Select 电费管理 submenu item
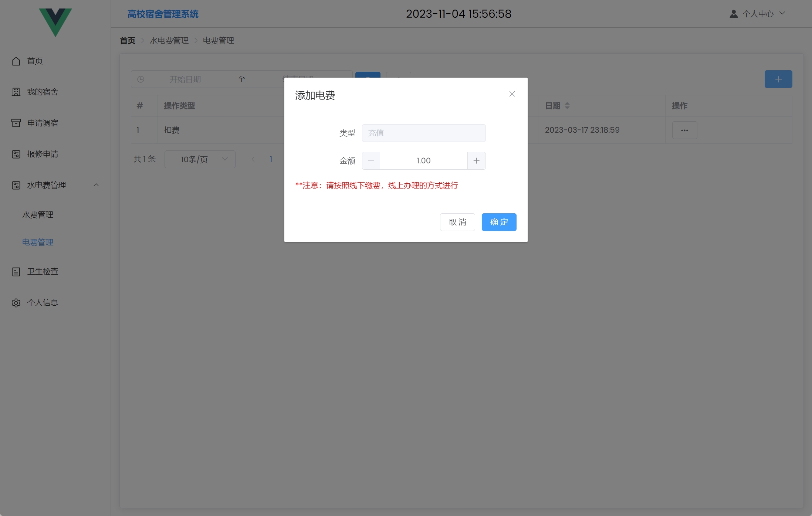The height and width of the screenshot is (516, 812). pos(38,242)
